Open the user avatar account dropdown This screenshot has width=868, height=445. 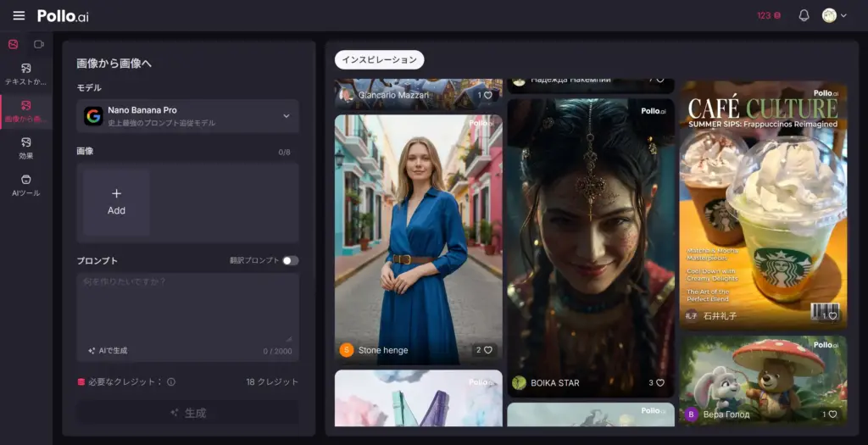click(834, 15)
